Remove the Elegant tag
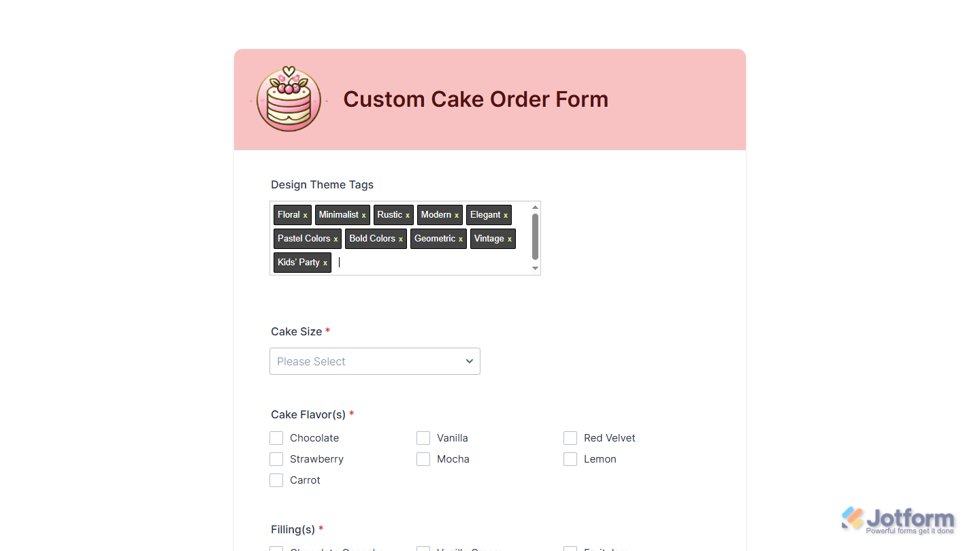The image size is (980, 551). pyautogui.click(x=505, y=215)
